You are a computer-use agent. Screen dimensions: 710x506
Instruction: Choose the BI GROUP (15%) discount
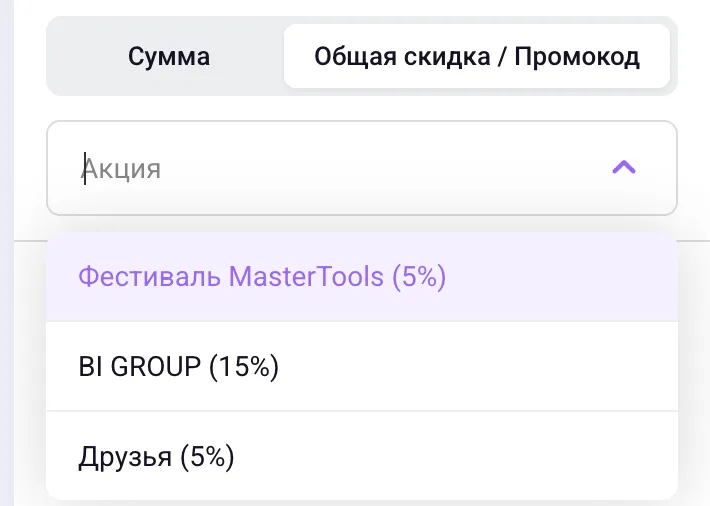point(362,366)
